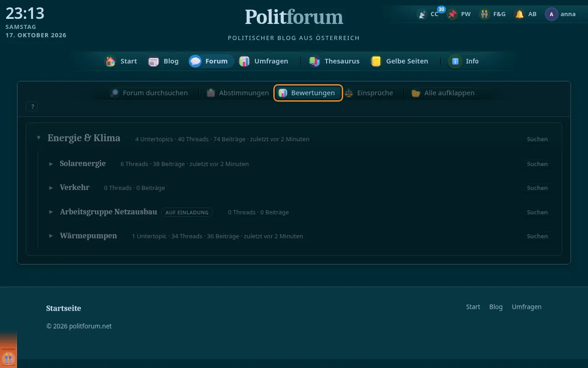The height and width of the screenshot is (368, 588).
Task: Expand the Arbeitsgruppe Netzausbau subtopic
Action: coord(51,212)
